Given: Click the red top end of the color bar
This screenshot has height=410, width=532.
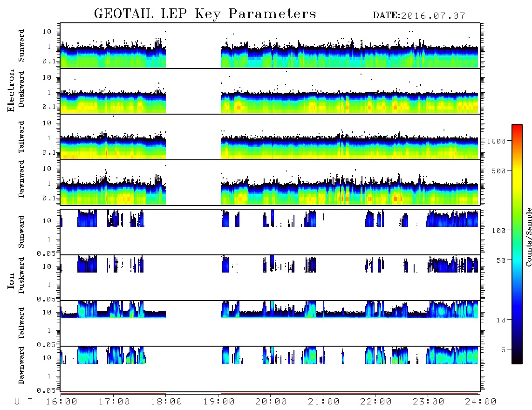Looking at the screenshot, I should pos(517,127).
